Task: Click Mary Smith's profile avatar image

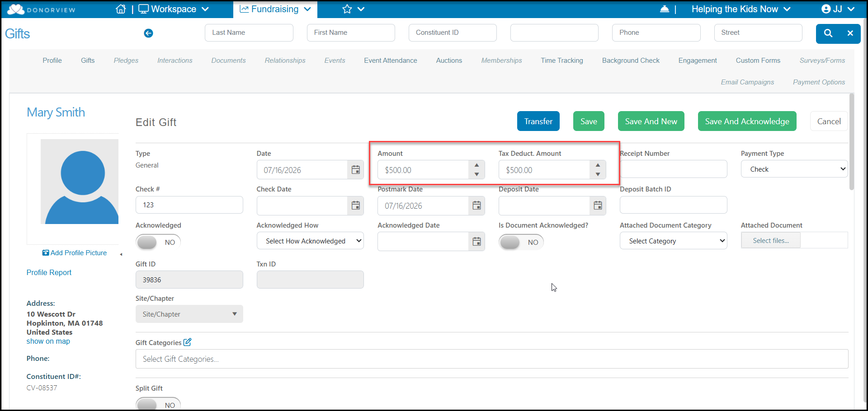Action: pyautogui.click(x=80, y=182)
